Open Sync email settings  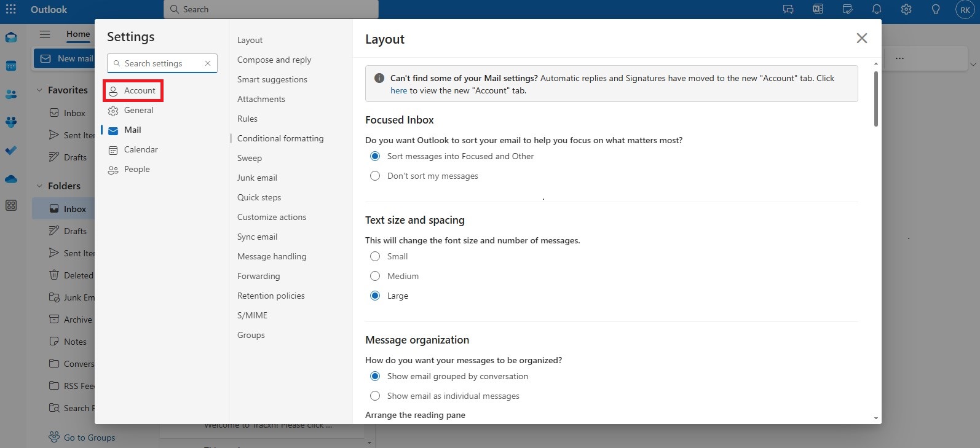click(258, 237)
